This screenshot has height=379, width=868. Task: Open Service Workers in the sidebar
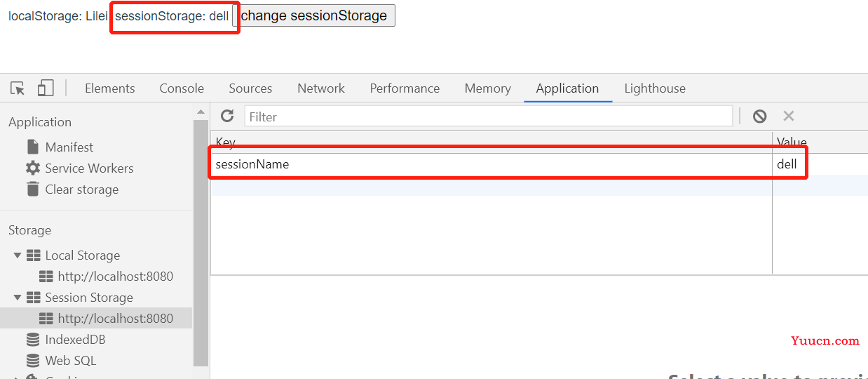tap(79, 168)
